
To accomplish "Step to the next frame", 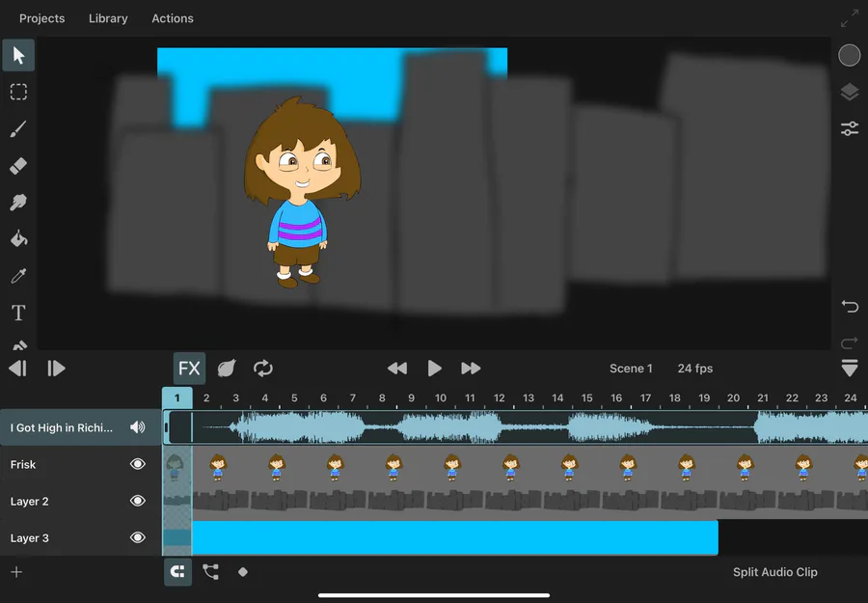I will click(x=56, y=369).
